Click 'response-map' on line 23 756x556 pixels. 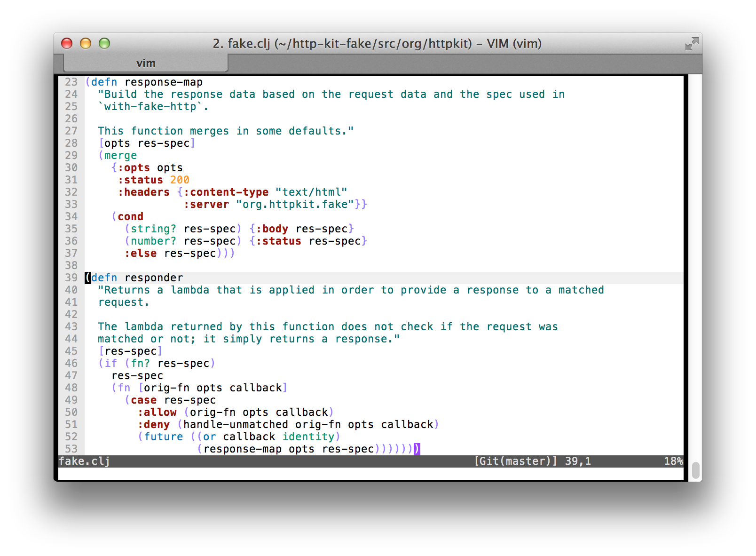164,82
